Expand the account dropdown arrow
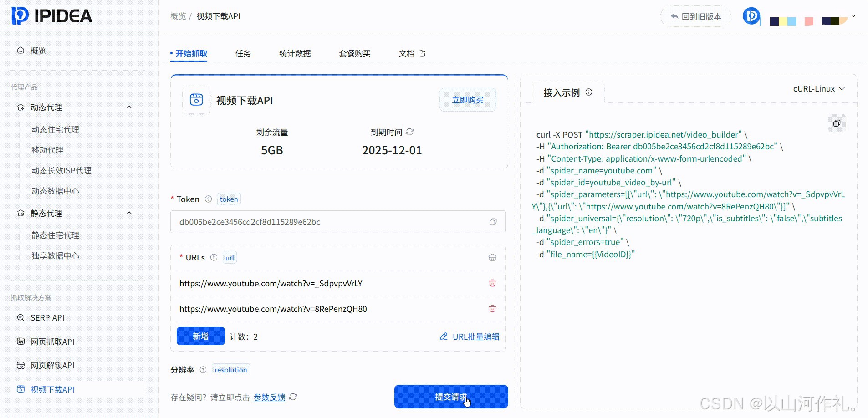The height and width of the screenshot is (418, 868). tap(854, 16)
